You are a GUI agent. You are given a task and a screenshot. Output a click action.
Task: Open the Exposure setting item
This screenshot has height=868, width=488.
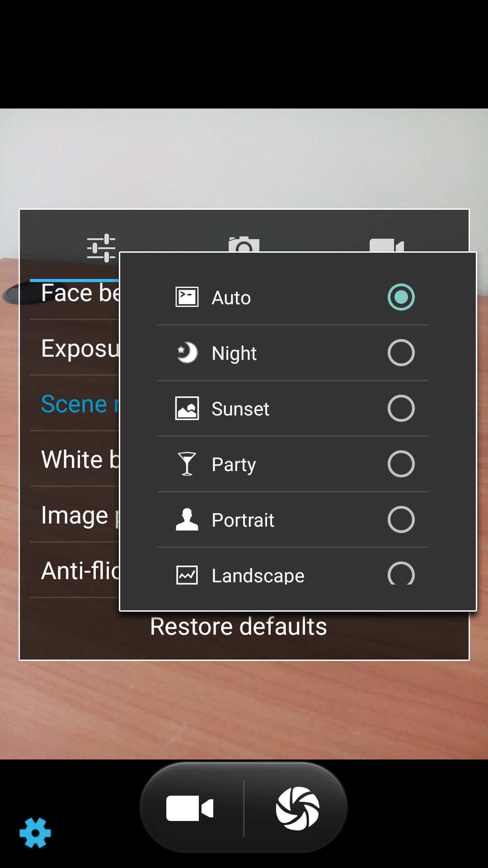tap(75, 348)
